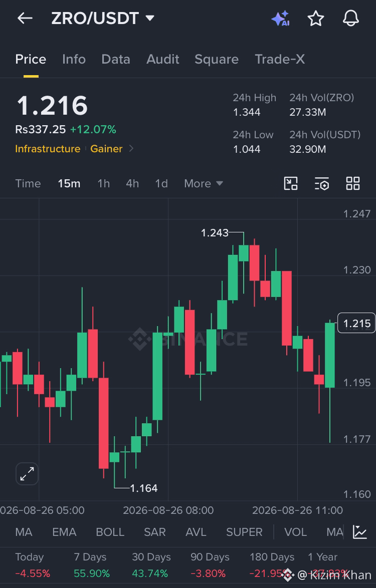
Task: Select the 4h chart interval
Action: [132, 183]
